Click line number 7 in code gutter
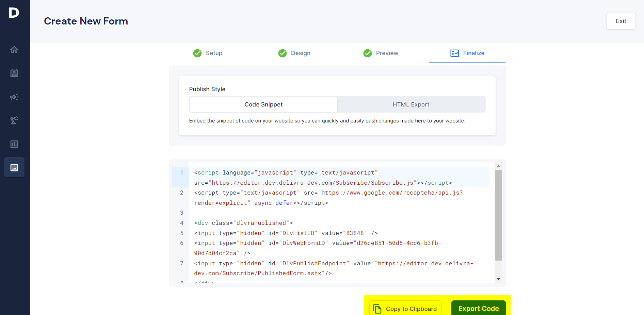 (x=182, y=263)
